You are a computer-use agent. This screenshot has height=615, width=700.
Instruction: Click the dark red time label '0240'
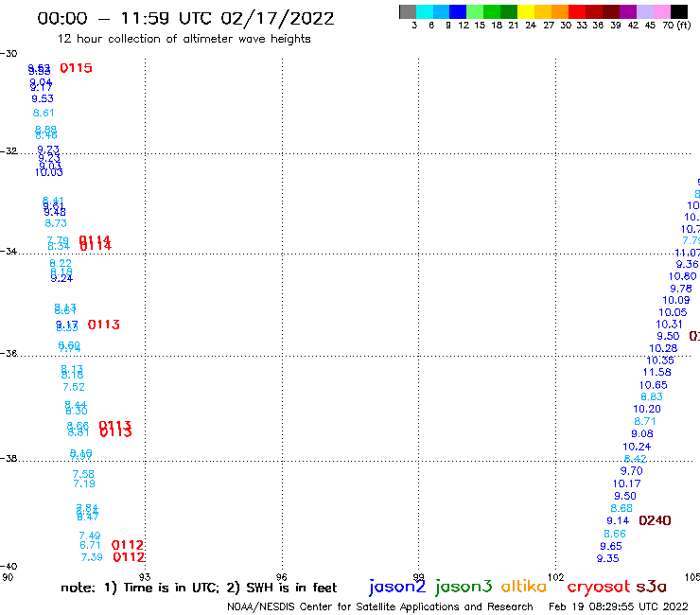(x=655, y=520)
